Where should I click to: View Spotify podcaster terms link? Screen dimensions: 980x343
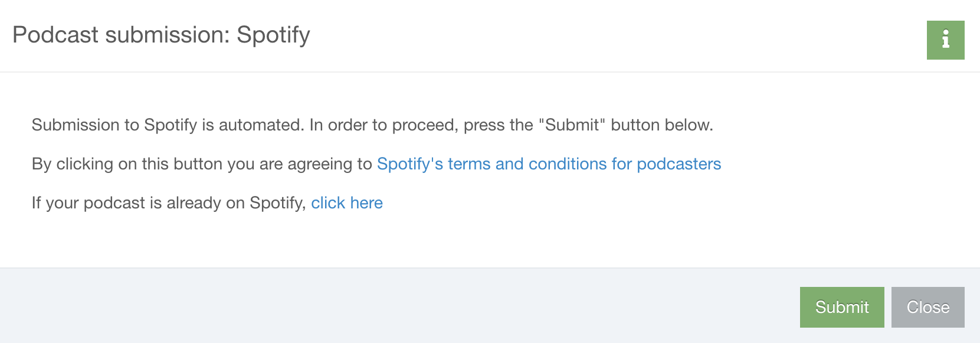point(549,164)
